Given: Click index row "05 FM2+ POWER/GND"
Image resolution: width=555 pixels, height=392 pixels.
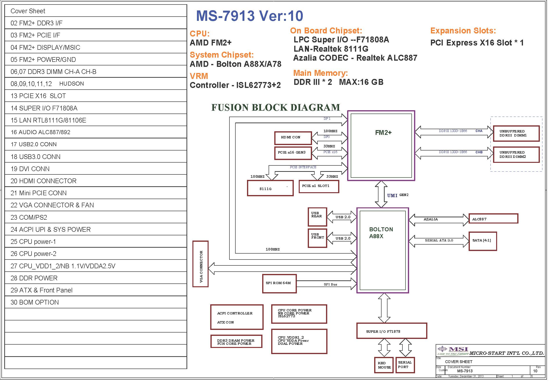Looking at the screenshot, I should coord(96,59).
